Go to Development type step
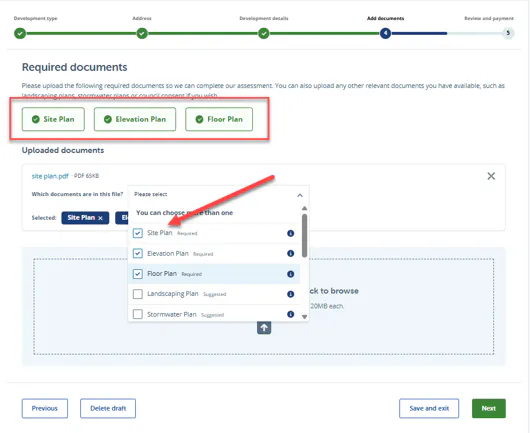The image size is (530, 433). pos(20,33)
